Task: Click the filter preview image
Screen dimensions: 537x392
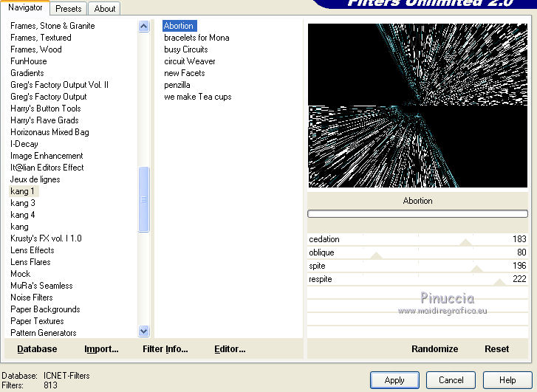Action: 417,106
